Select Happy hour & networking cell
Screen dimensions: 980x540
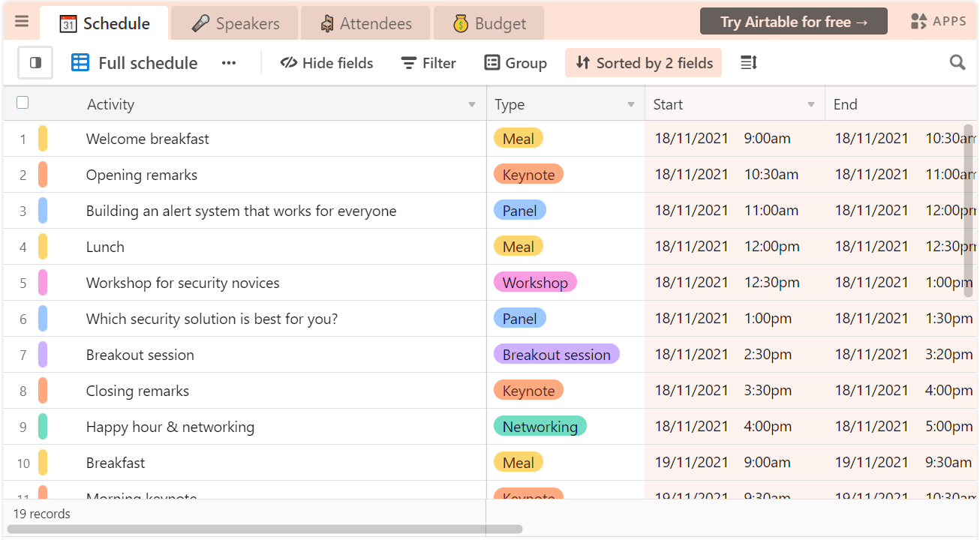pyautogui.click(x=282, y=427)
